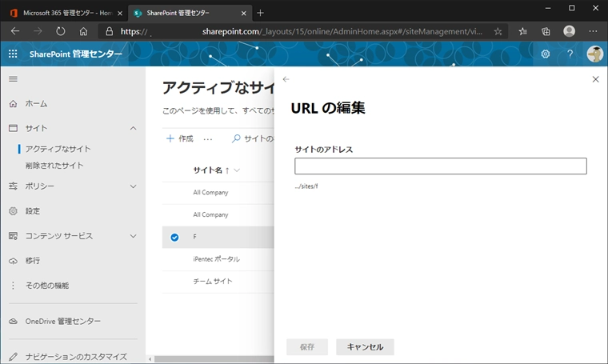Uncheck the selected F site row
Screen dimensions: 608x364
(x=174, y=238)
